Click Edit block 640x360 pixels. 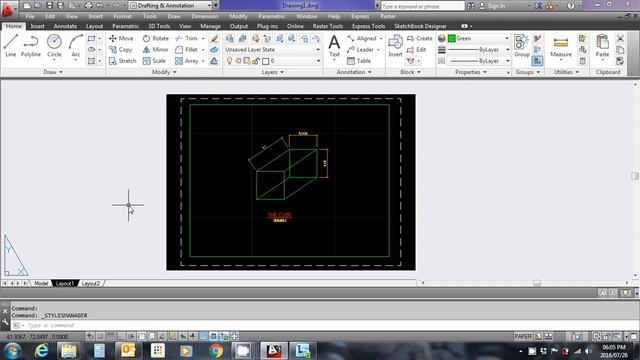(x=416, y=49)
